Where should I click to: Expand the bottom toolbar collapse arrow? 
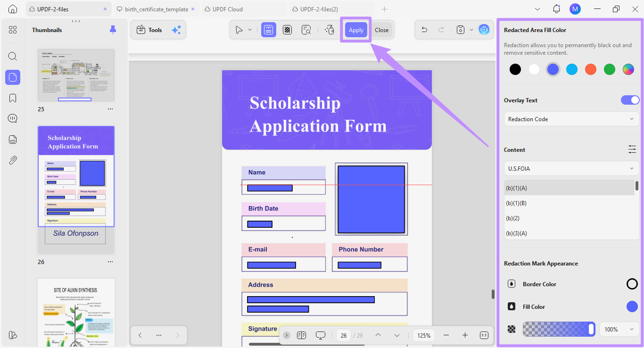[x=287, y=335]
